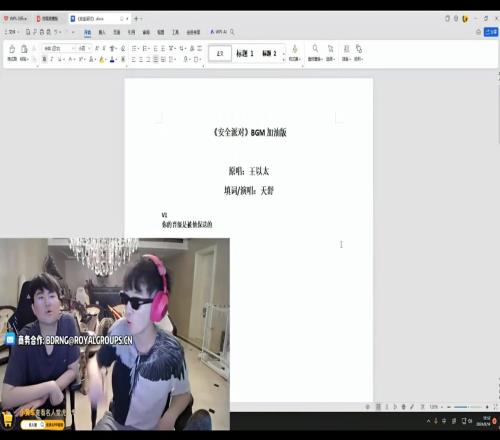The image size is (500, 440).
Task: Toggle bold formatting in the ribbon
Action: pos(44,59)
